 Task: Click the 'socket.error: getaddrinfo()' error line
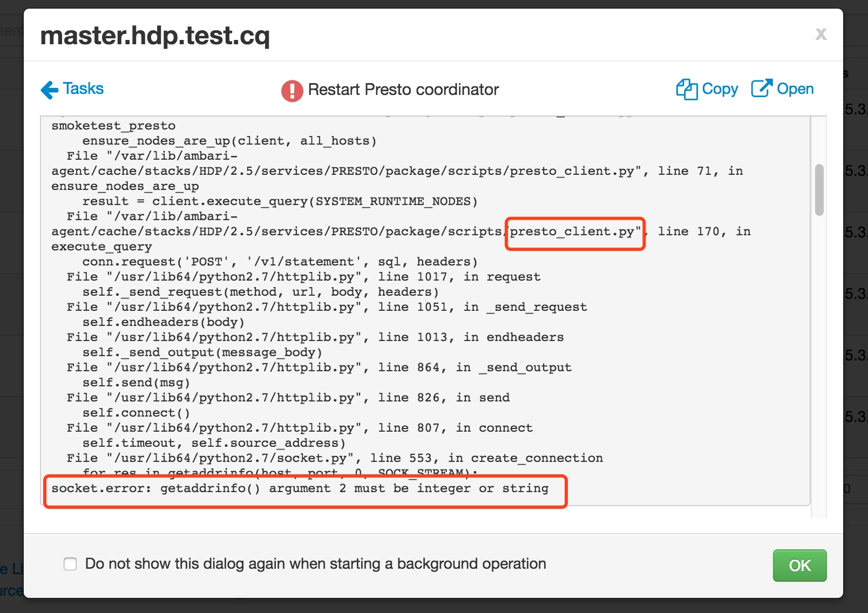tap(300, 488)
